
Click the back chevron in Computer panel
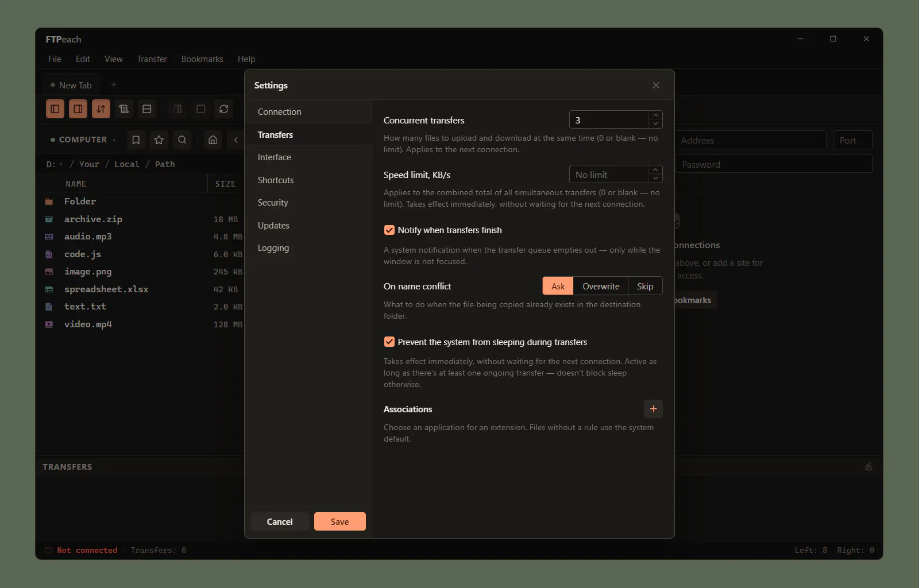point(235,140)
